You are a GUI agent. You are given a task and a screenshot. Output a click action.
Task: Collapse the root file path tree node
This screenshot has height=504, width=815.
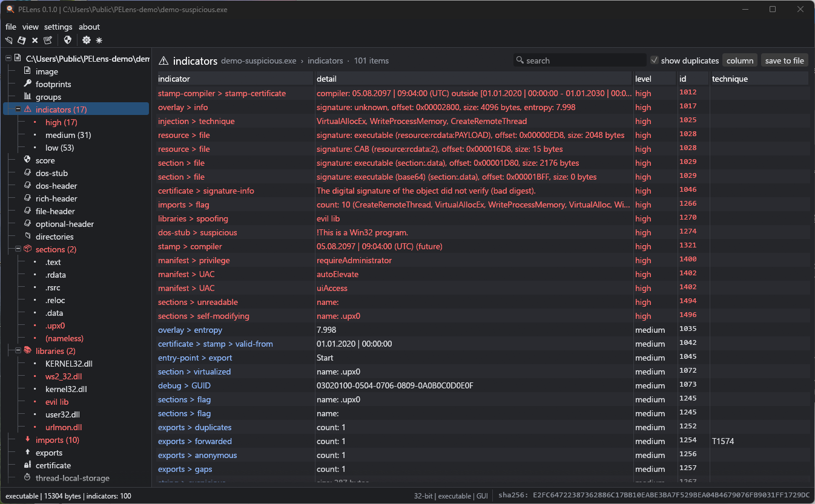click(8, 58)
